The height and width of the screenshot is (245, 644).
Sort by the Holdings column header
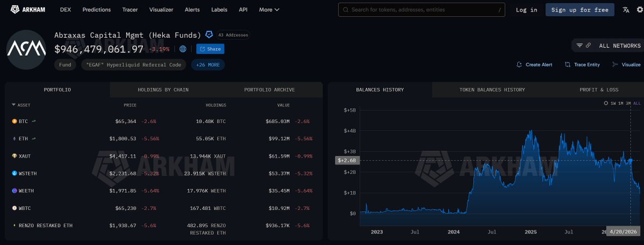[216, 105]
